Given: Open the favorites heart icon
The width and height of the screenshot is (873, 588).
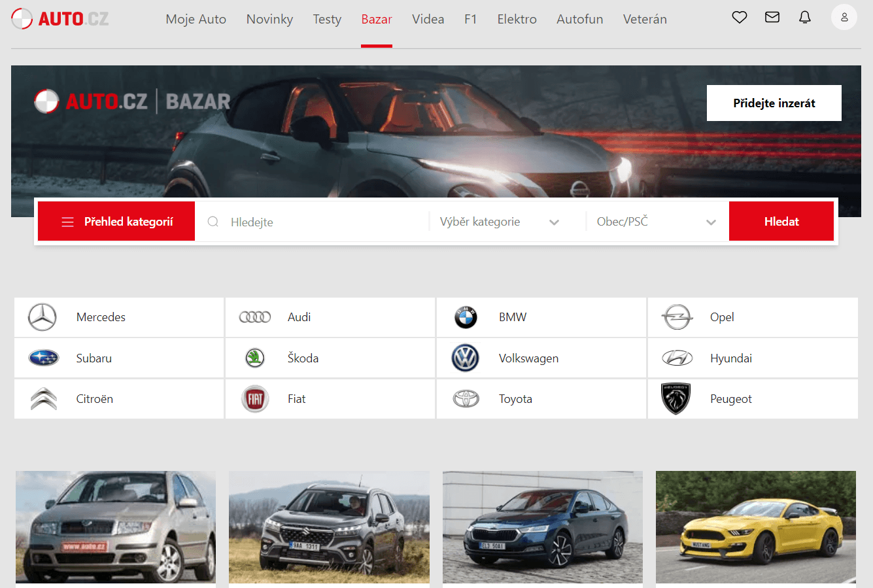Looking at the screenshot, I should click(740, 18).
